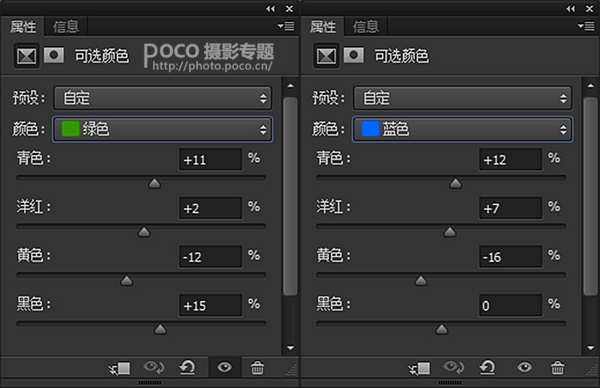600x388 pixels.
Task: Clip adjustment to layer in right panel
Action: tap(419, 368)
